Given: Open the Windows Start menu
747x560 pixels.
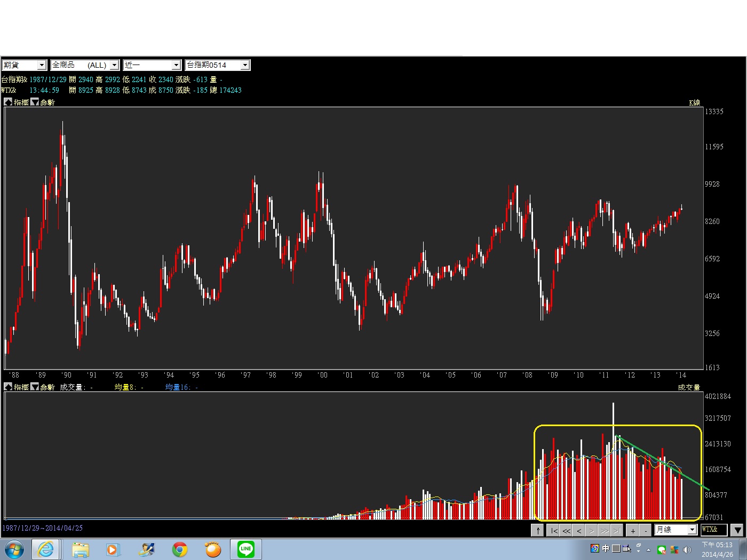Looking at the screenshot, I should tap(14, 549).
